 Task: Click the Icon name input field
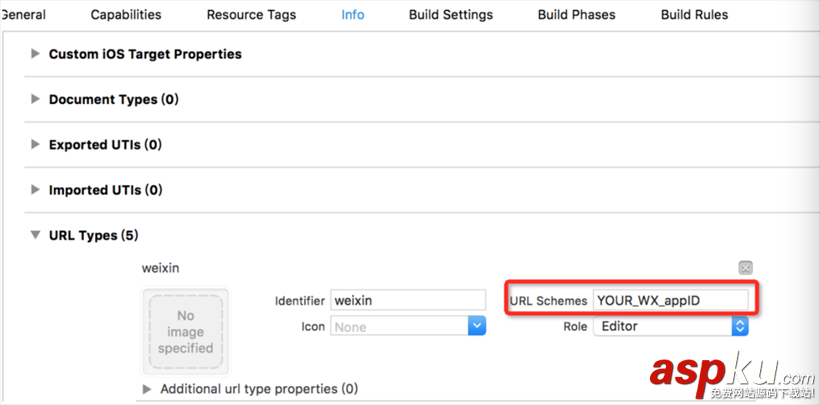398,326
